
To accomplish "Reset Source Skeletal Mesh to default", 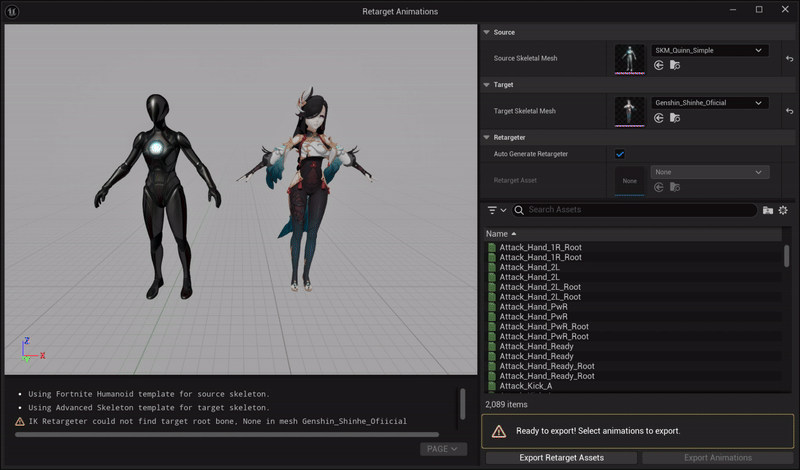I will click(789, 59).
